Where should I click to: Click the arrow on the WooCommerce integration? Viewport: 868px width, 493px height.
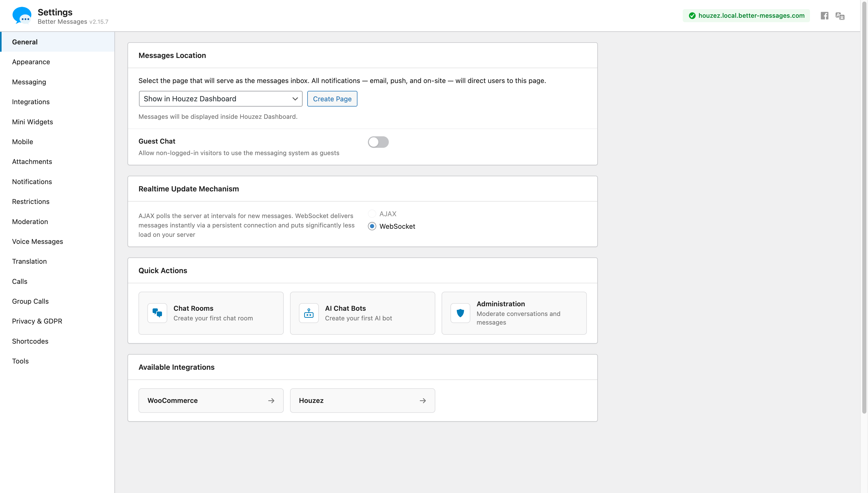point(271,401)
